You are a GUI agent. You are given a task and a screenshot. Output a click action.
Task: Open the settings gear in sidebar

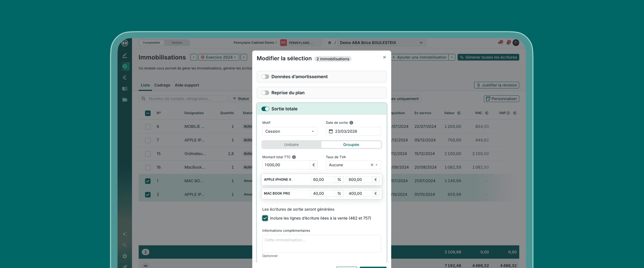point(125,256)
